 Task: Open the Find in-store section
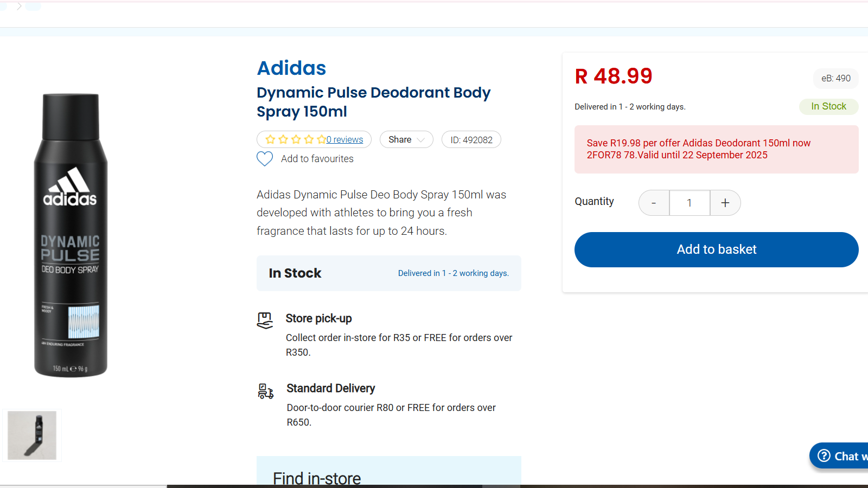pyautogui.click(x=317, y=478)
